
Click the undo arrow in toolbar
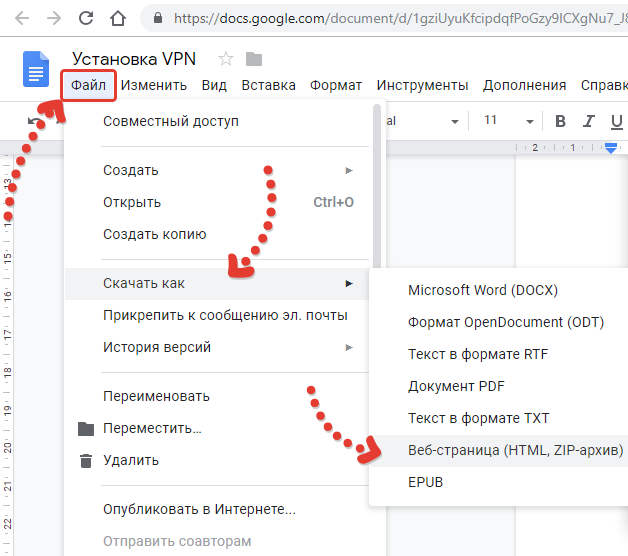pyautogui.click(x=34, y=121)
